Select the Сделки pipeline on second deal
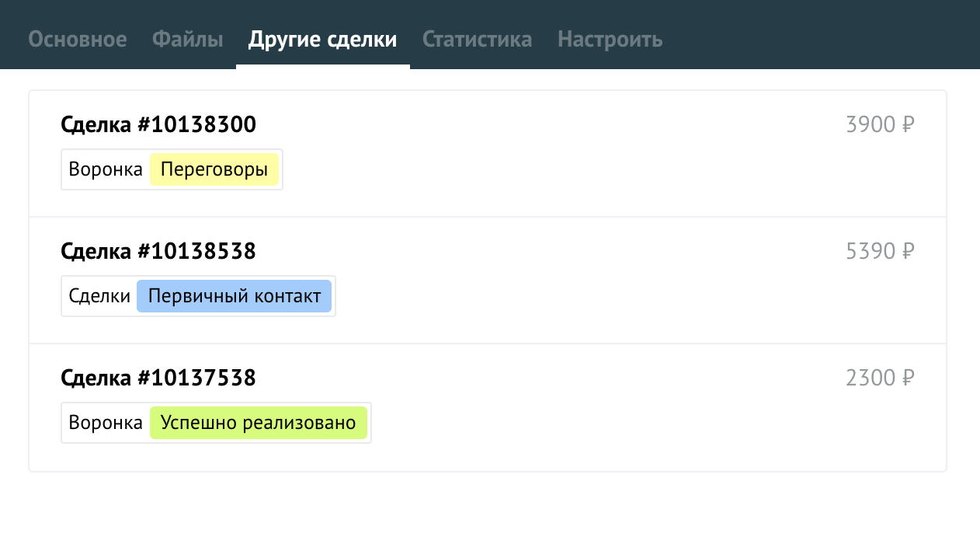 [x=99, y=295]
